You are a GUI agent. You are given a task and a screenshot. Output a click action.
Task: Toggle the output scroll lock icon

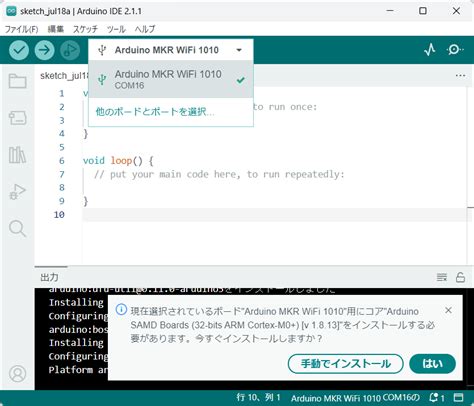[460, 277]
